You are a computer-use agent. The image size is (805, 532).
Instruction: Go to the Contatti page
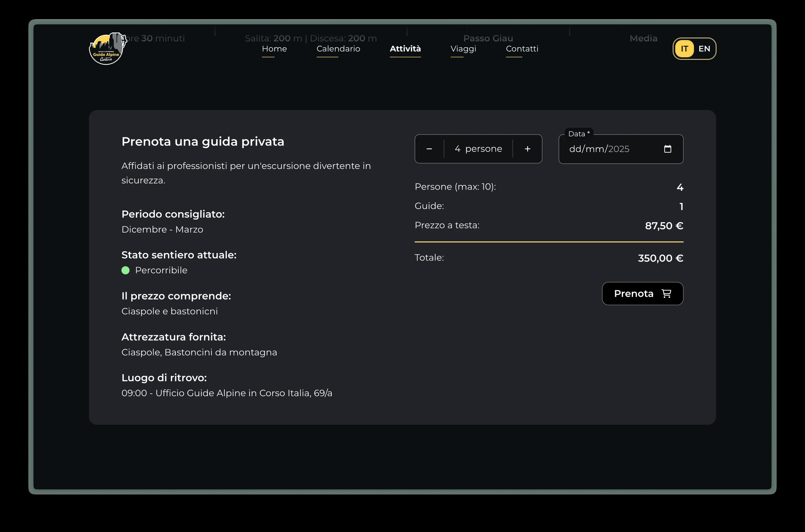click(522, 49)
